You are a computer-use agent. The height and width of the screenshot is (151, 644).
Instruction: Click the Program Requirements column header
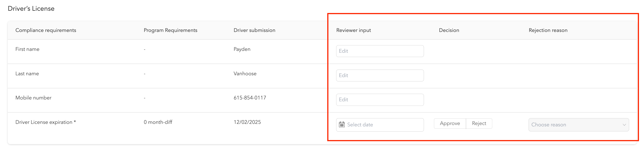point(170,30)
